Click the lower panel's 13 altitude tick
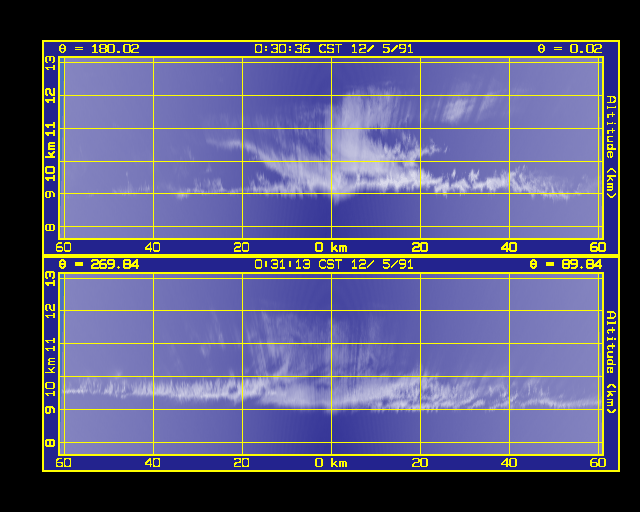This screenshot has width=640, height=512. [x=50, y=279]
